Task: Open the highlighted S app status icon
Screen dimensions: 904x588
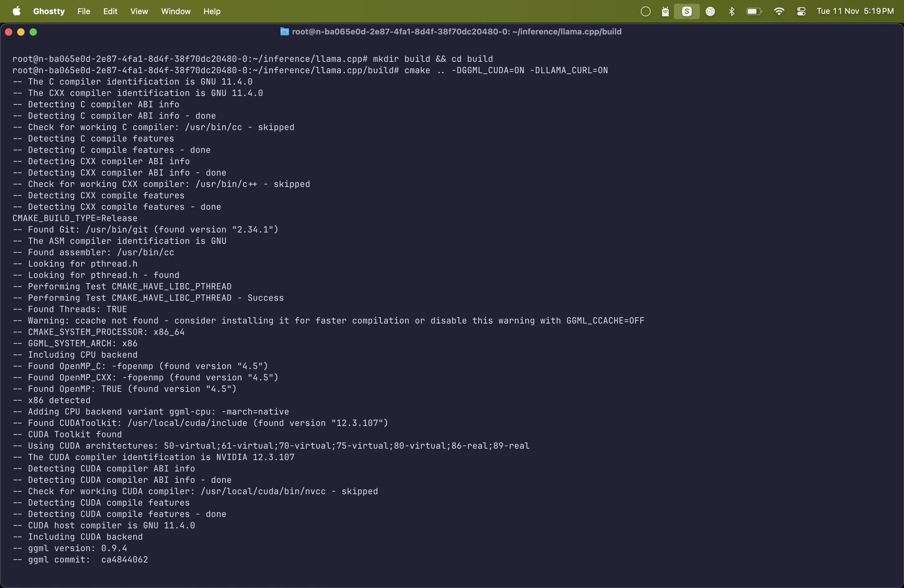Action: tap(687, 11)
